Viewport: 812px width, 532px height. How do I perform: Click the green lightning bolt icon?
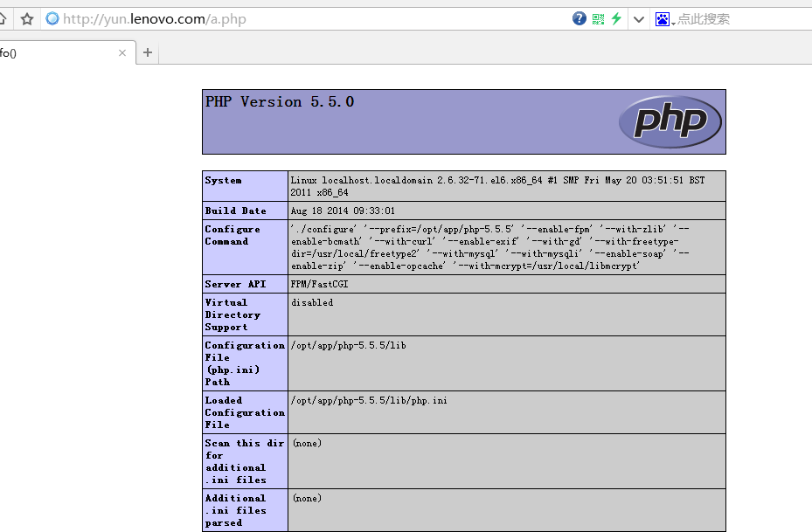point(615,18)
